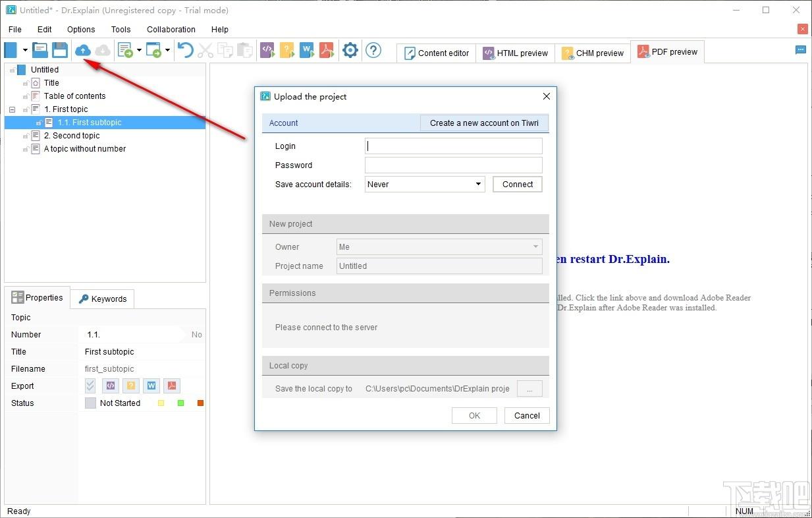Click the Paste clipboard icon

245,50
